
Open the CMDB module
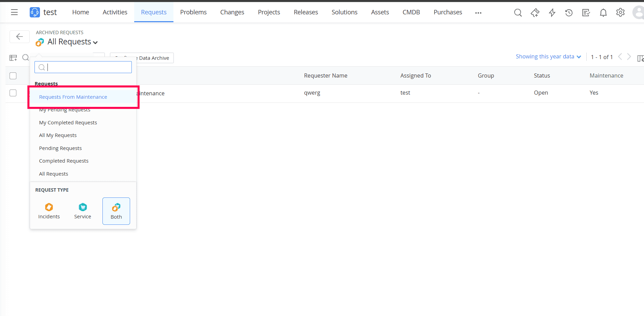(x=411, y=12)
